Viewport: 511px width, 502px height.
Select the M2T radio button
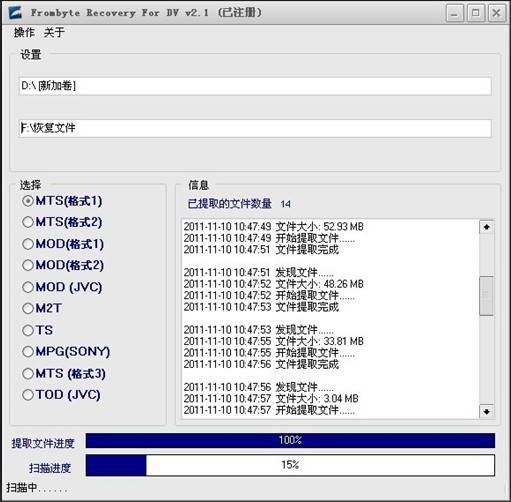click(x=28, y=308)
